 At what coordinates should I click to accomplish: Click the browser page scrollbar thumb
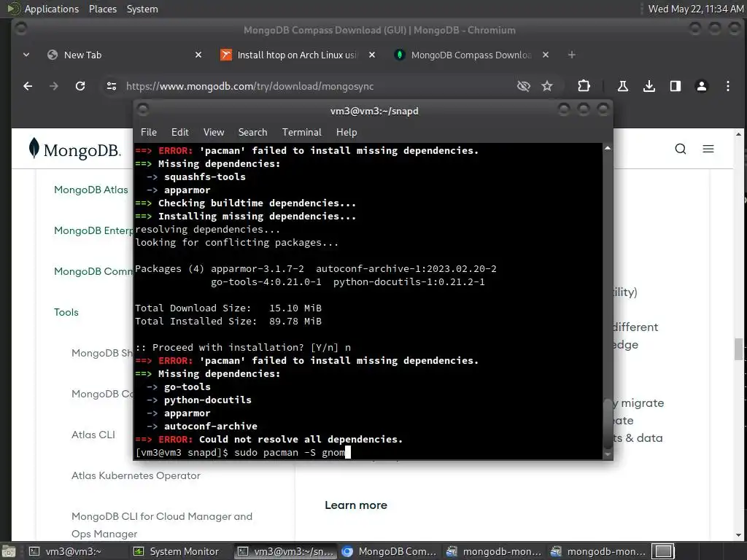pos(738,349)
